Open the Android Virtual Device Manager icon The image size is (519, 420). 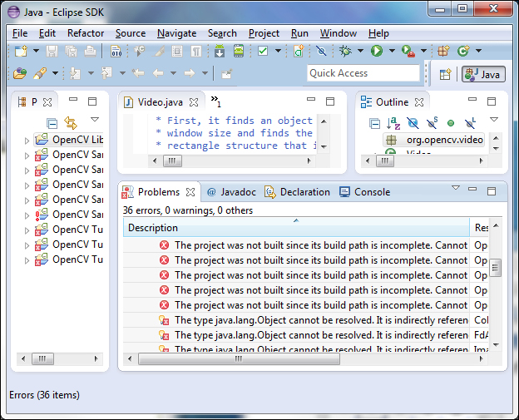click(239, 52)
